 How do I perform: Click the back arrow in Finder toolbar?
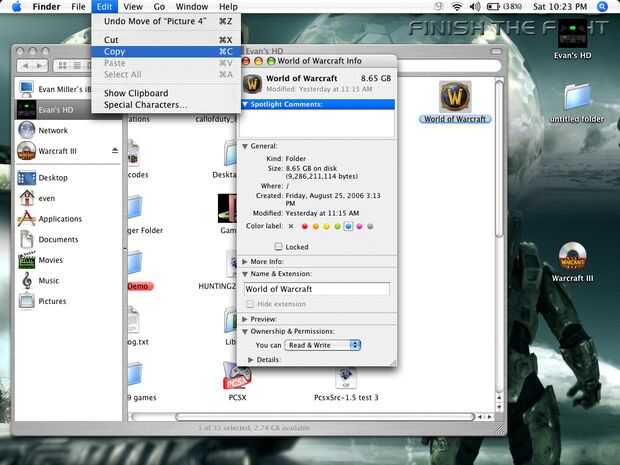25,65
